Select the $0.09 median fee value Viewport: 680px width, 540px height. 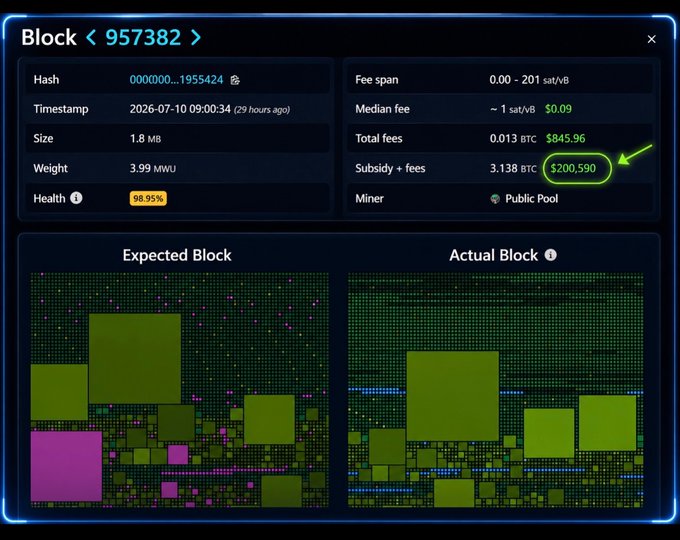coord(558,109)
